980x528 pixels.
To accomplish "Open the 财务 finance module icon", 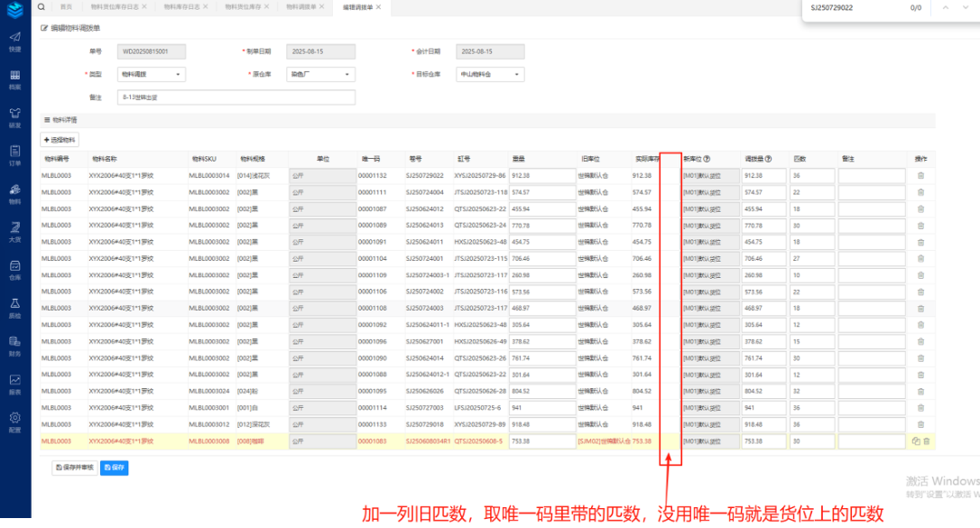I will point(14,346).
